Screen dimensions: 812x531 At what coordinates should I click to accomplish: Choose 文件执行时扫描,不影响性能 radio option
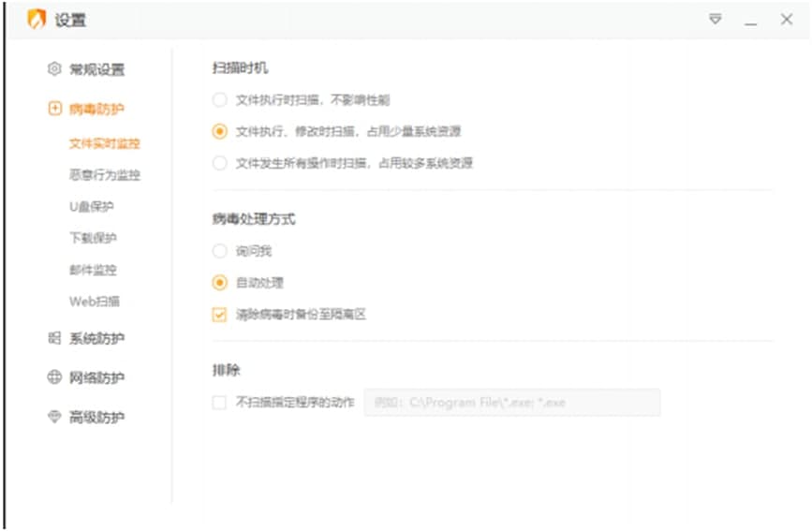tap(219, 99)
